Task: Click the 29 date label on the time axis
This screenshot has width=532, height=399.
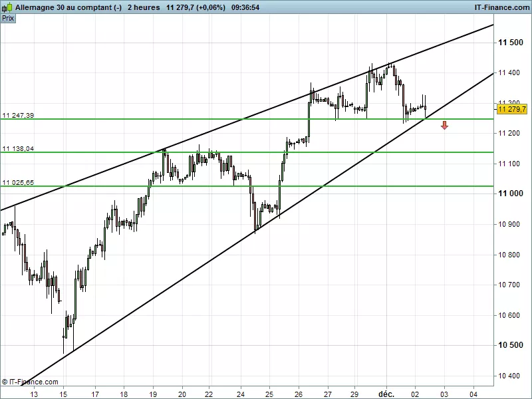Action: [354, 394]
